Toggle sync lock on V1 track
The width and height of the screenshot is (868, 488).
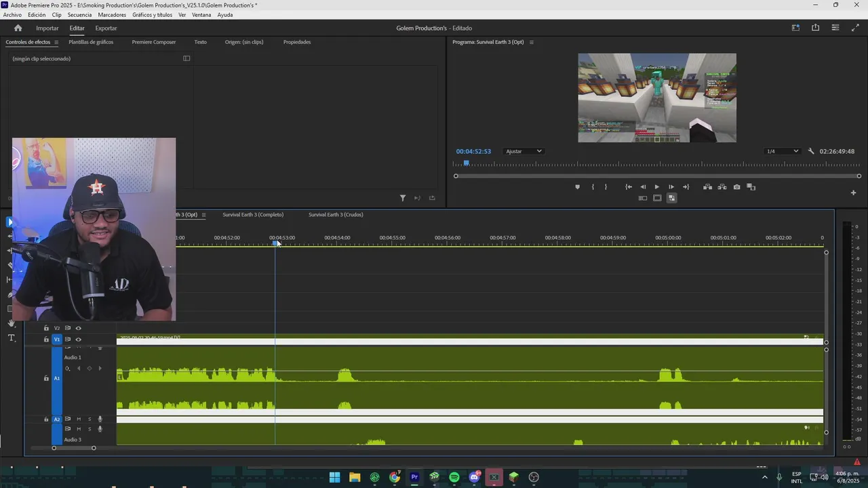67,339
